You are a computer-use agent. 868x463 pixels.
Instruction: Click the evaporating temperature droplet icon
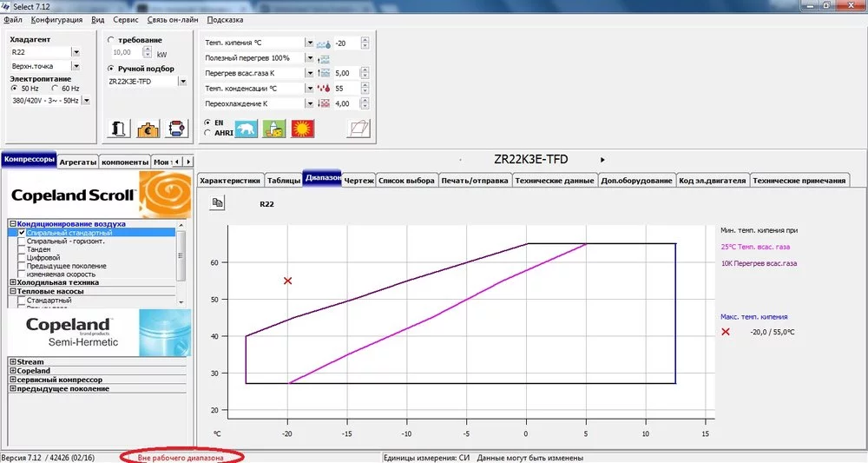pyautogui.click(x=325, y=43)
